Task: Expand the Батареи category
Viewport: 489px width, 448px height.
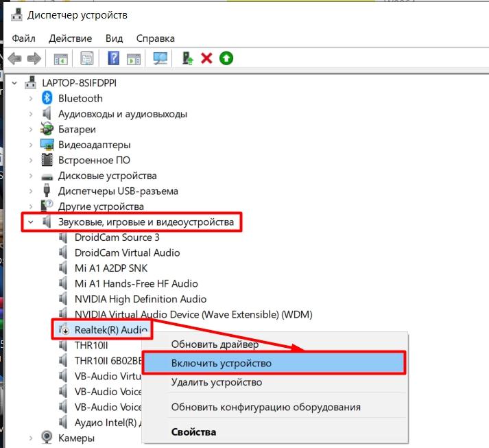Action: point(31,129)
